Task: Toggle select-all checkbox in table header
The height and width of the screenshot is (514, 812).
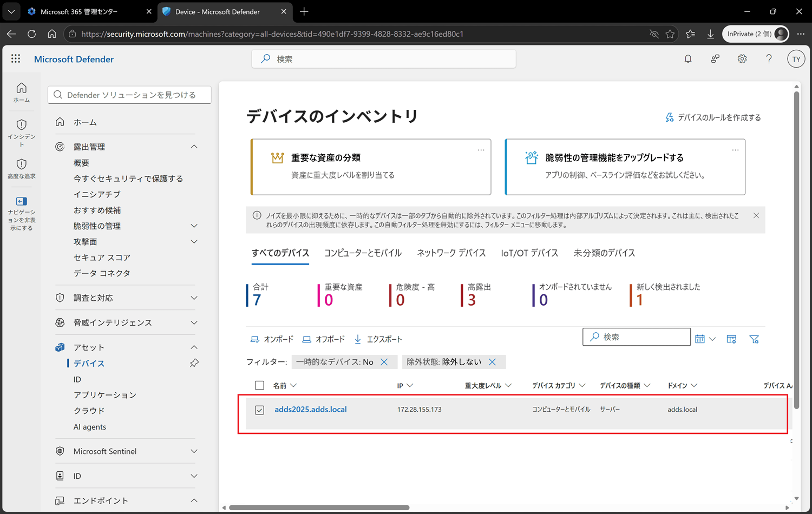Action: 259,385
